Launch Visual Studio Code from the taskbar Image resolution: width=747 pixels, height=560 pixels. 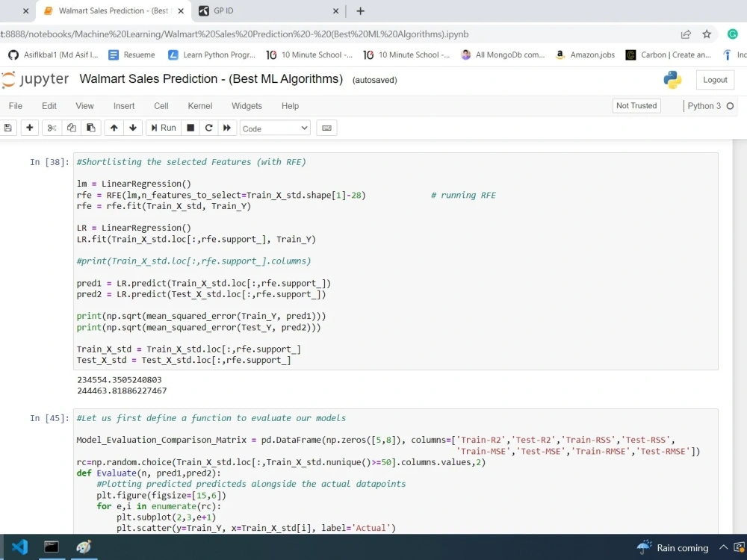coord(19,547)
